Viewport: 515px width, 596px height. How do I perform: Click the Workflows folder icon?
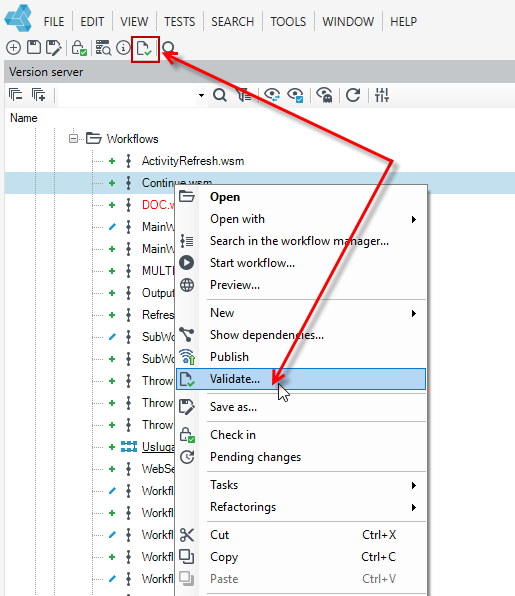[x=93, y=138]
